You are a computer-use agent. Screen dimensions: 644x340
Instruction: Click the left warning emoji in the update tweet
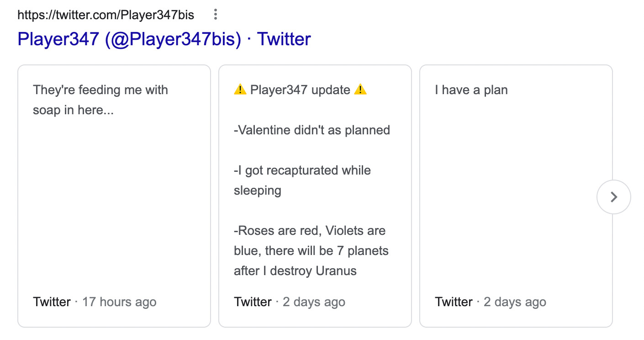pyautogui.click(x=240, y=90)
